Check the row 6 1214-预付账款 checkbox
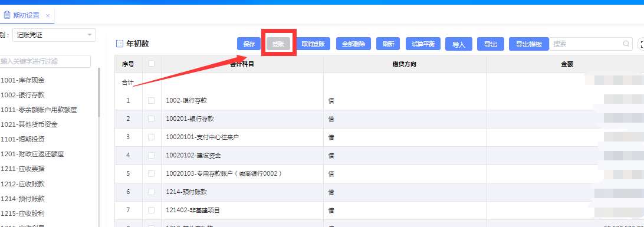The image size is (644, 227). (151, 192)
